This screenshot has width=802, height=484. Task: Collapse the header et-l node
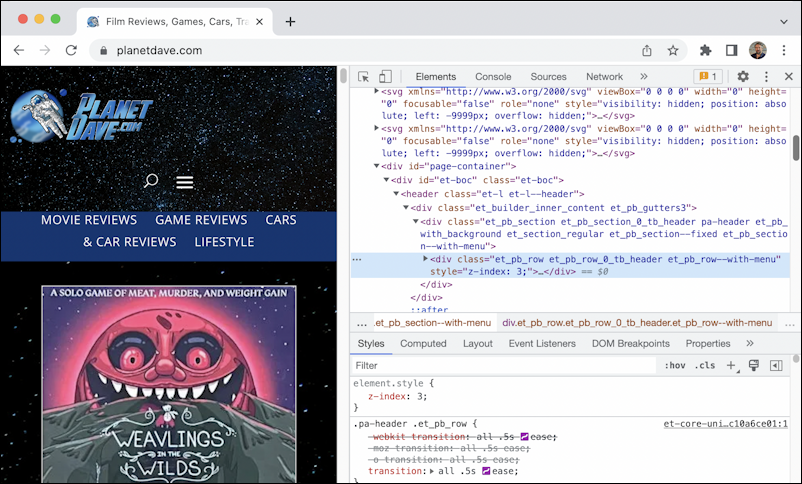tap(396, 193)
